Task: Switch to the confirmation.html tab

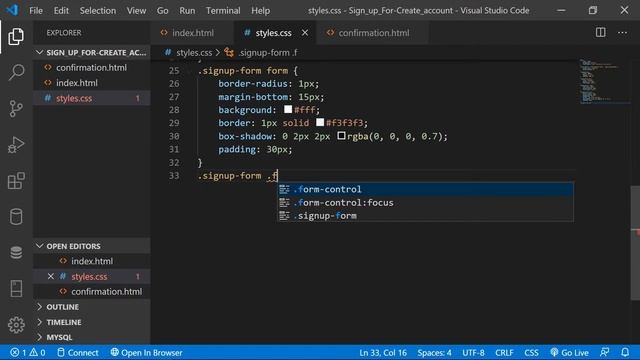Action: (x=373, y=33)
